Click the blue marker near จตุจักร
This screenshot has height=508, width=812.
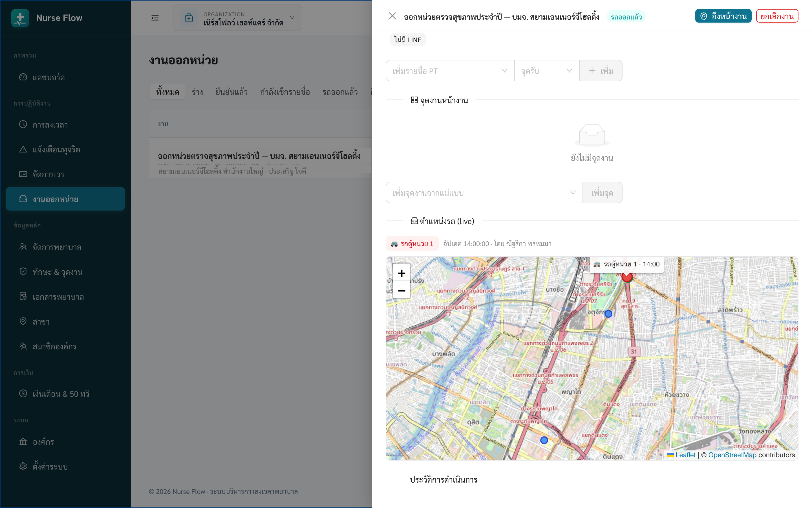click(608, 314)
